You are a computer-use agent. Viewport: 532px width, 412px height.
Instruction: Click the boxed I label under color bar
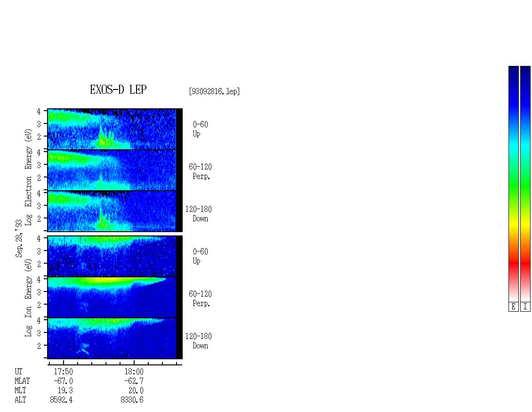tap(525, 307)
